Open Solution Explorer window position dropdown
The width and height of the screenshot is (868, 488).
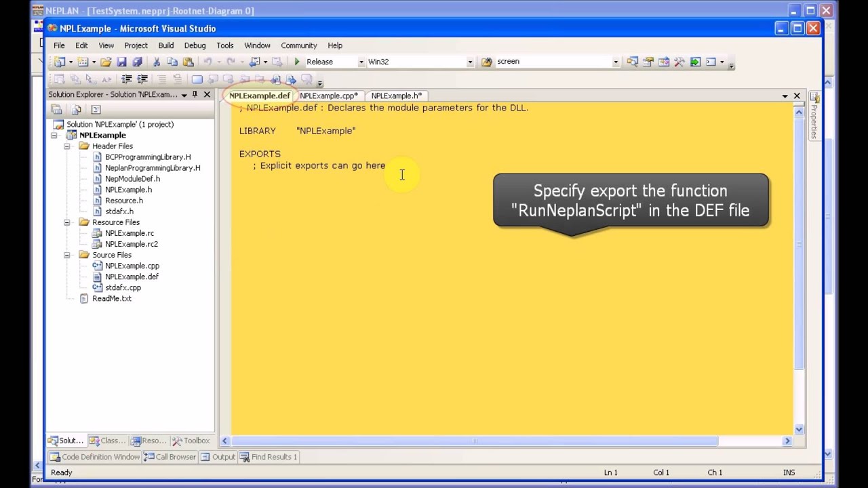coord(184,95)
